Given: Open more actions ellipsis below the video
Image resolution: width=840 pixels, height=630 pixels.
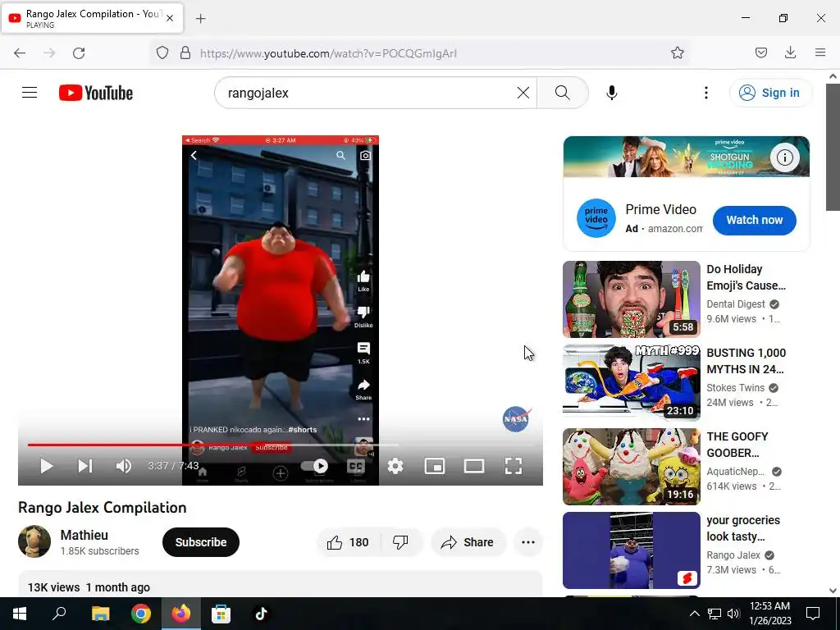Looking at the screenshot, I should [528, 542].
